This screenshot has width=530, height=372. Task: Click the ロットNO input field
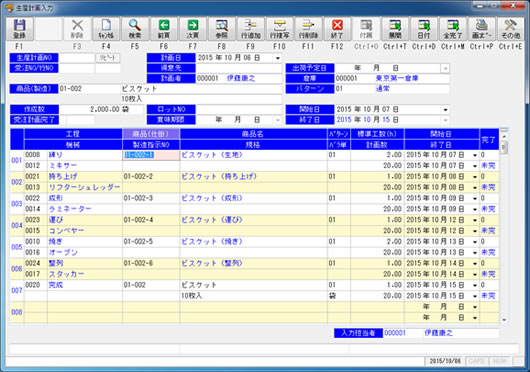(x=239, y=110)
